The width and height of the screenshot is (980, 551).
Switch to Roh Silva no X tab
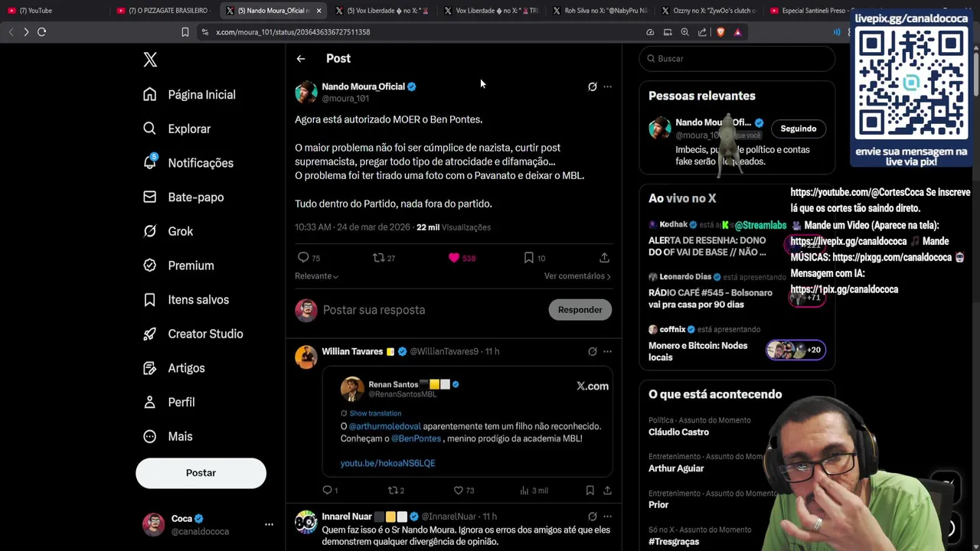[x=599, y=11]
